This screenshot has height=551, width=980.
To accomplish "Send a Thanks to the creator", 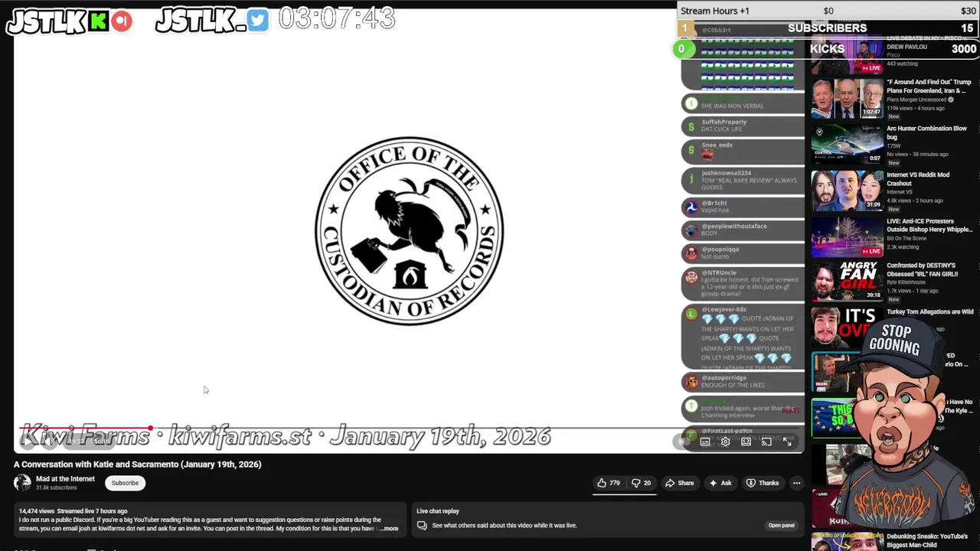I will pyautogui.click(x=763, y=483).
